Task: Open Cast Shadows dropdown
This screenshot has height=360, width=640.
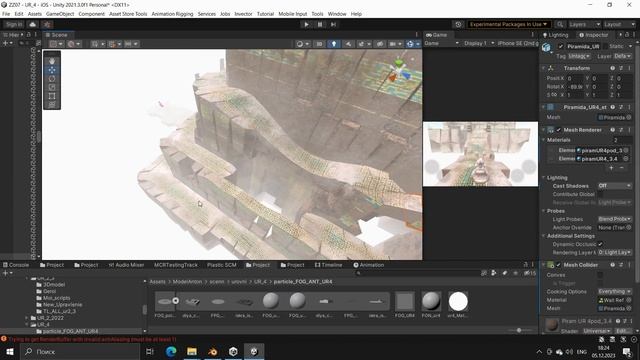Action: tap(615, 186)
